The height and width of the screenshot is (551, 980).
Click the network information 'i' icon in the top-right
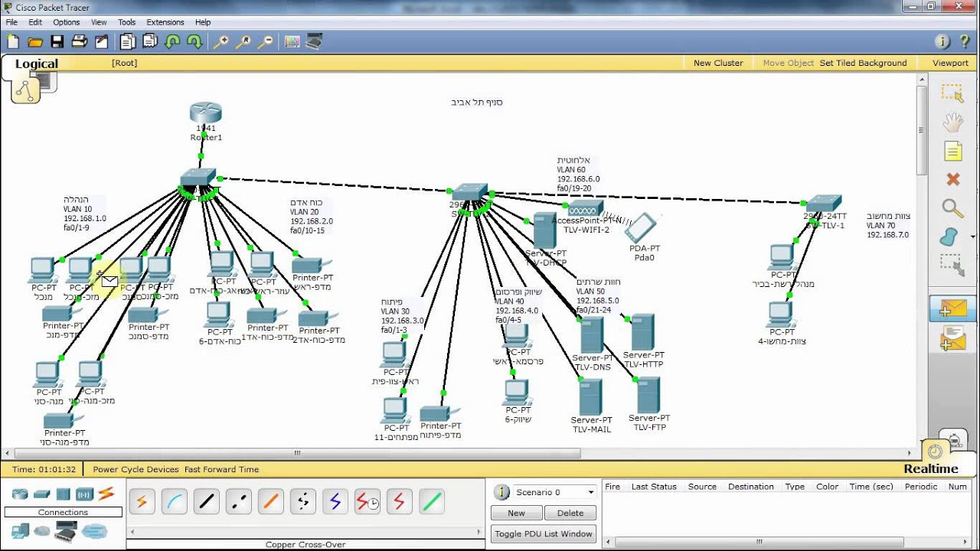(942, 41)
